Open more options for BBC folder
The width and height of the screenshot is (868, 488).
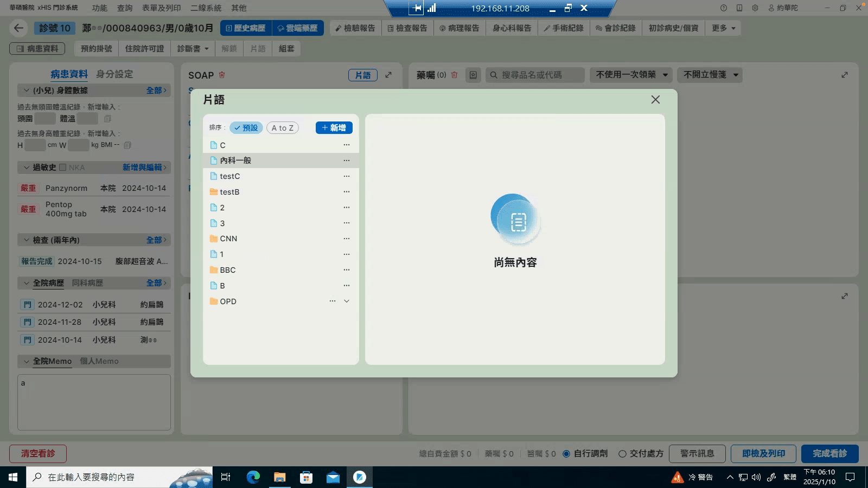[x=347, y=270]
